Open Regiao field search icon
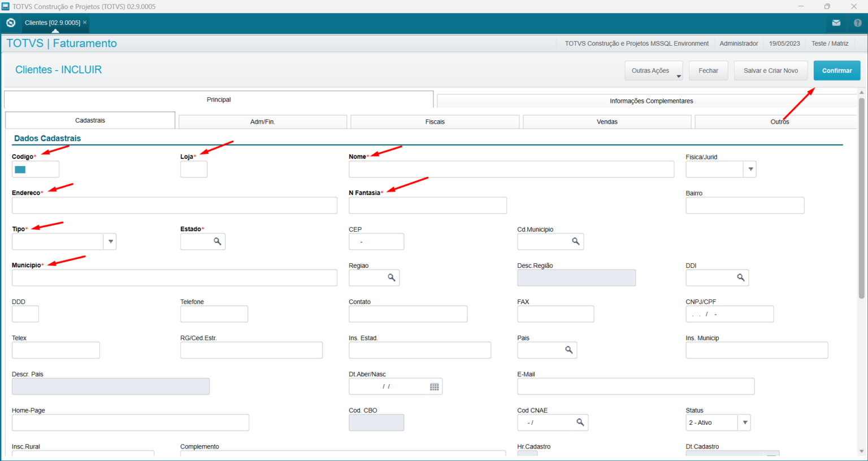The width and height of the screenshot is (868, 461). [x=391, y=277]
